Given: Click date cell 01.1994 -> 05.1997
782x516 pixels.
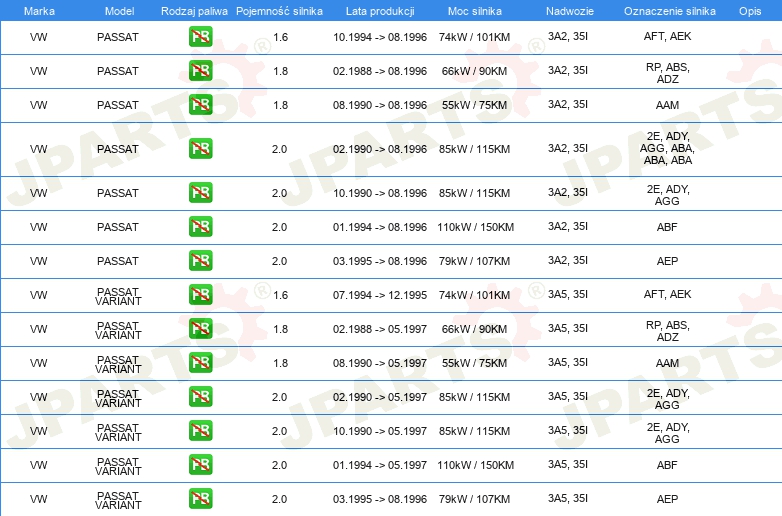Looking at the screenshot, I should pos(380,465).
